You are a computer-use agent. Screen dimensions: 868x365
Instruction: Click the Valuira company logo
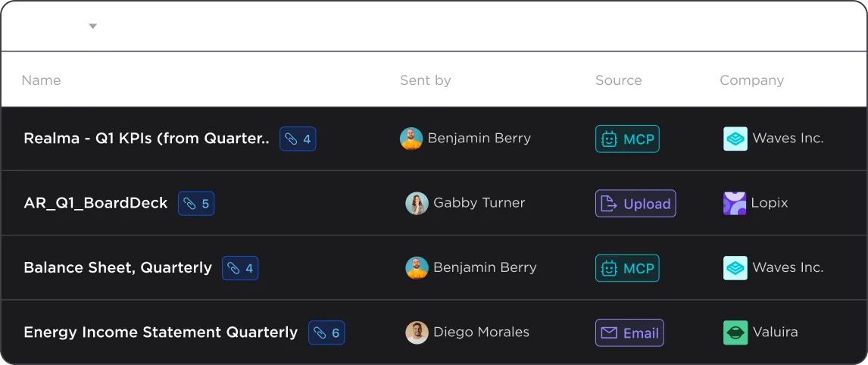(735, 333)
